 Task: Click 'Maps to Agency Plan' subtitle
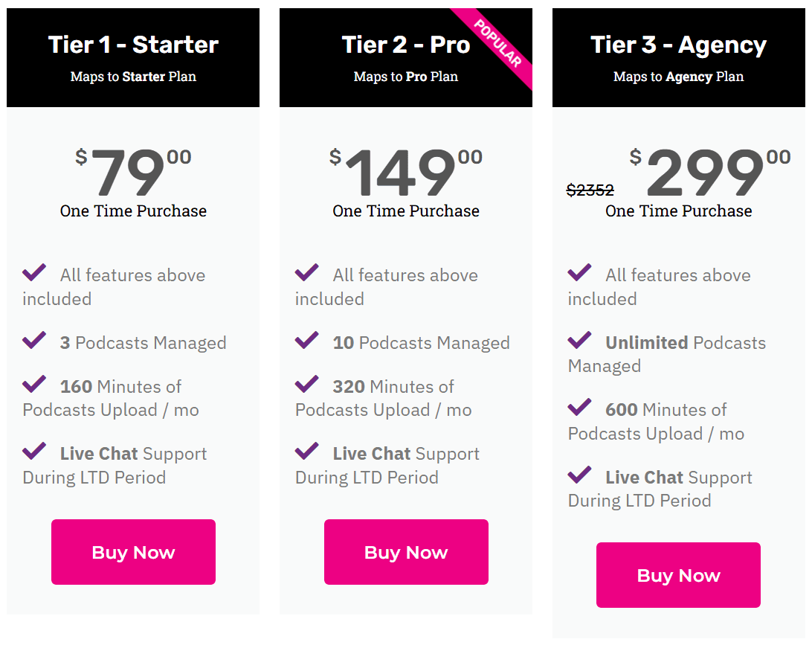[678, 77]
